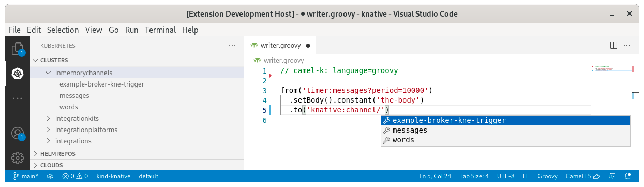
Task: Open Kubernetes panel More Actions ellipsis
Action: pos(232,46)
